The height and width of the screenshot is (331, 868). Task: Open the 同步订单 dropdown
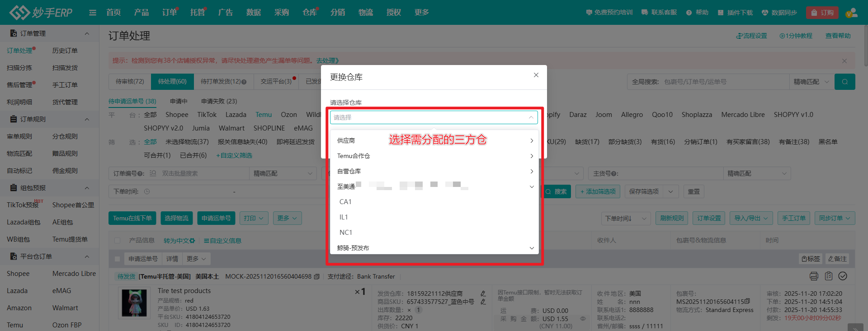click(835, 218)
